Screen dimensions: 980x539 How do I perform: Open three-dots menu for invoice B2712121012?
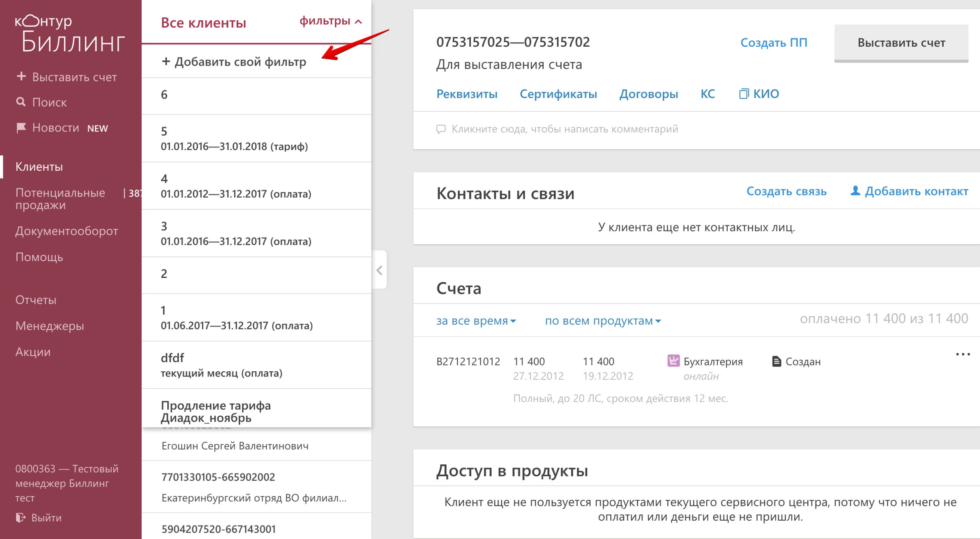(962, 354)
